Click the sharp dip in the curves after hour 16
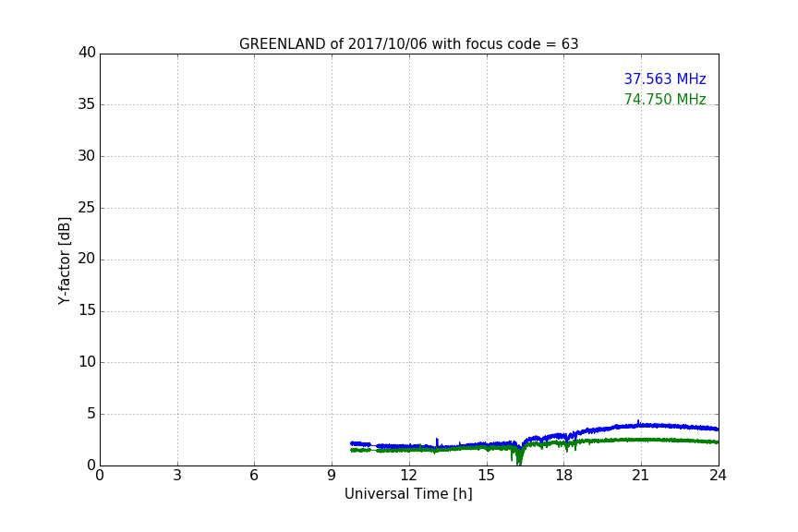The image size is (798, 532). [518, 454]
